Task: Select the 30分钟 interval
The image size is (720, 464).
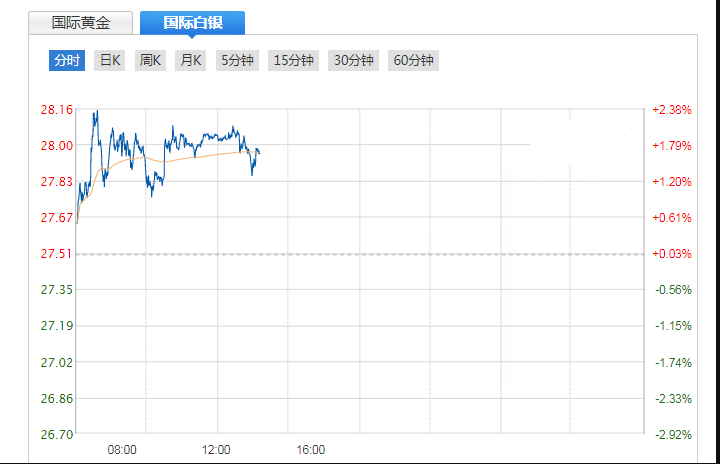Action: (354, 61)
